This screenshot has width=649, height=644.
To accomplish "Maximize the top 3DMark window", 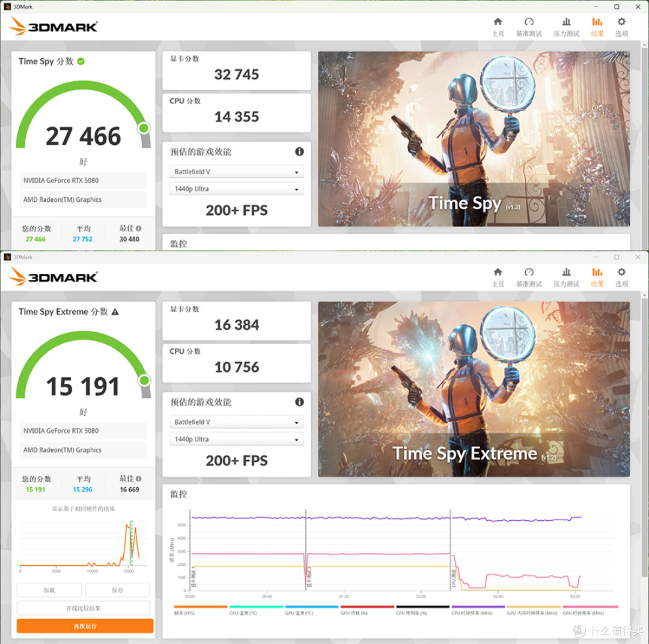I will (617, 7).
